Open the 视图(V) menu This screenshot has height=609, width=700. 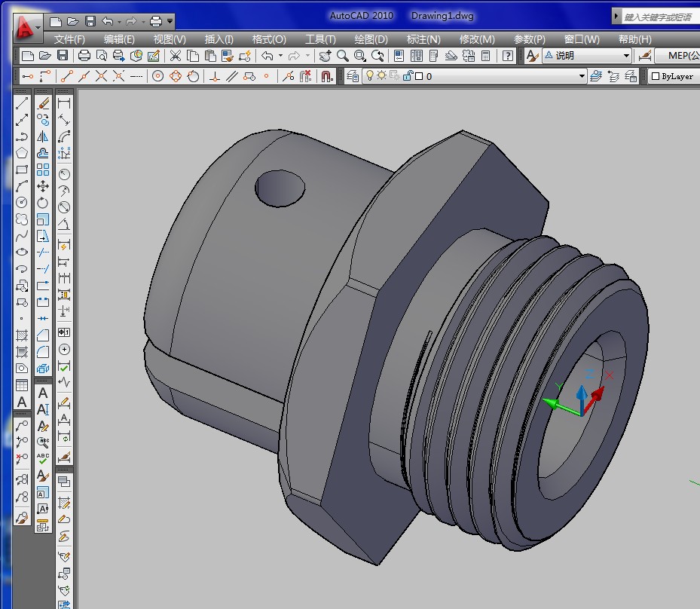170,39
